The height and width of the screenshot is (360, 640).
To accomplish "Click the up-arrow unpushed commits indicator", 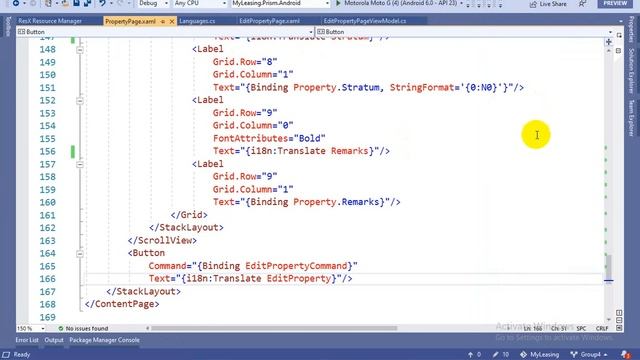I will tap(474, 354).
